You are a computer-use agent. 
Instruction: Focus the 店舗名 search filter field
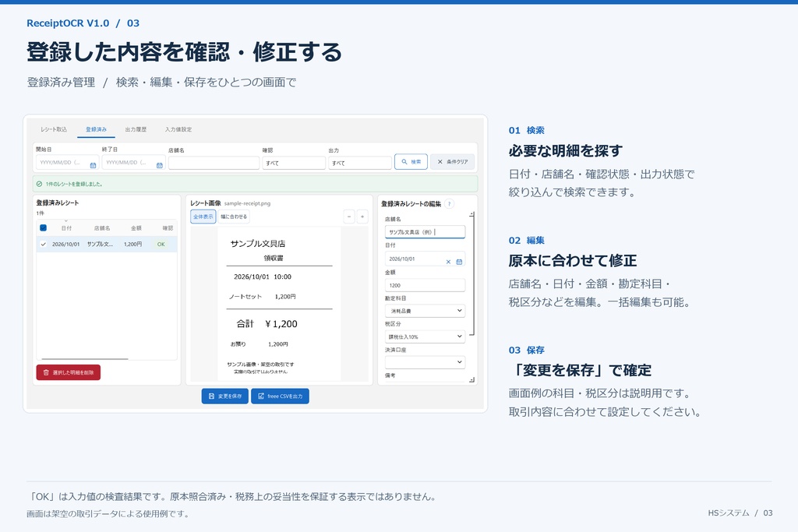[214, 163]
